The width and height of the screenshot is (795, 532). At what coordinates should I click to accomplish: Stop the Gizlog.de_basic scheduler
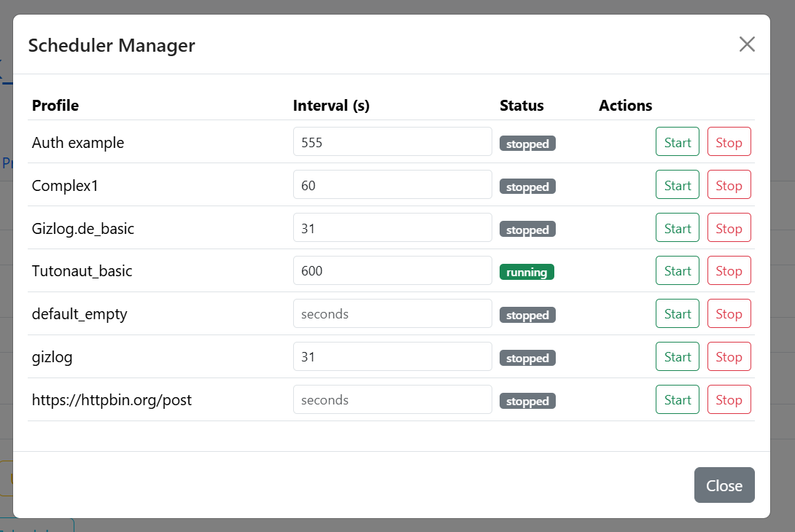[x=729, y=228]
